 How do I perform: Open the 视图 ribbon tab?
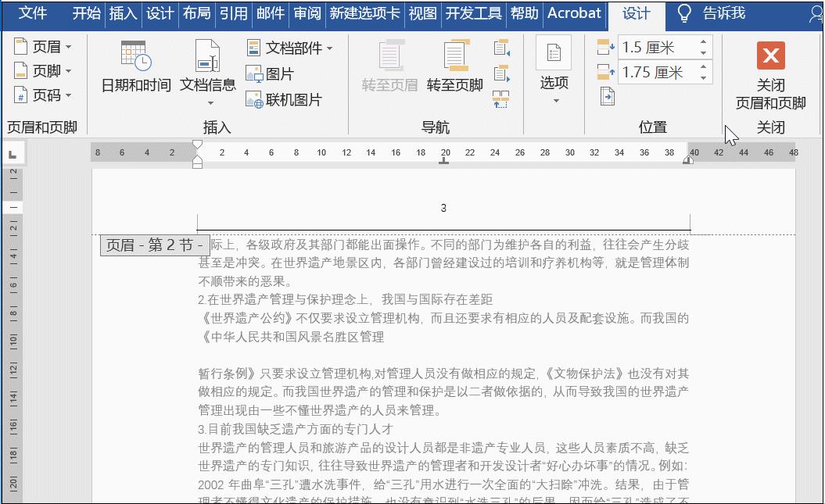coord(422,13)
